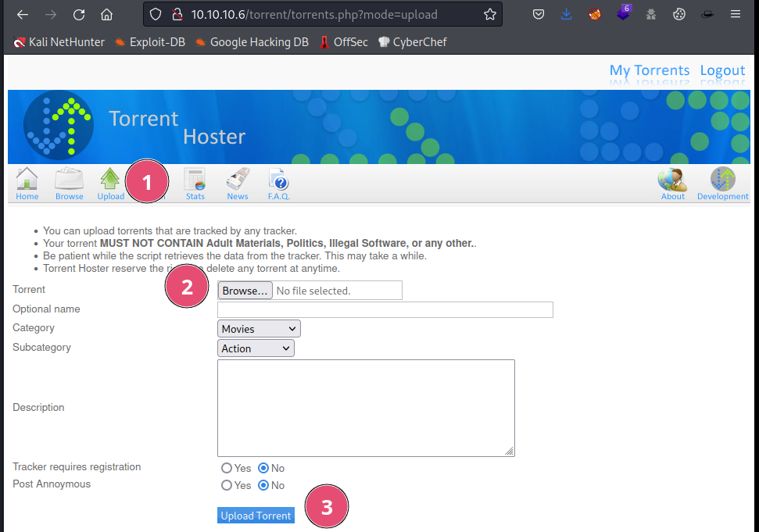
Task: Open the Exploit-DB bookmark
Action: [x=150, y=42]
